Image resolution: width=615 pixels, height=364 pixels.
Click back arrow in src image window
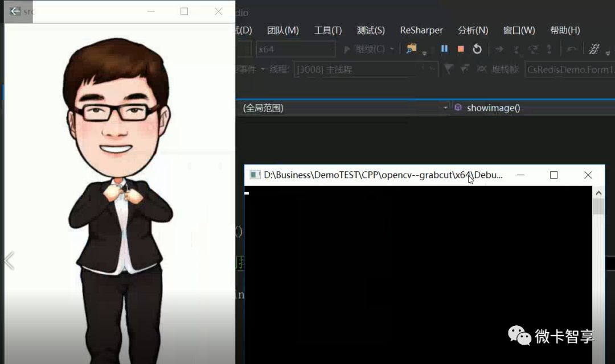[15, 11]
